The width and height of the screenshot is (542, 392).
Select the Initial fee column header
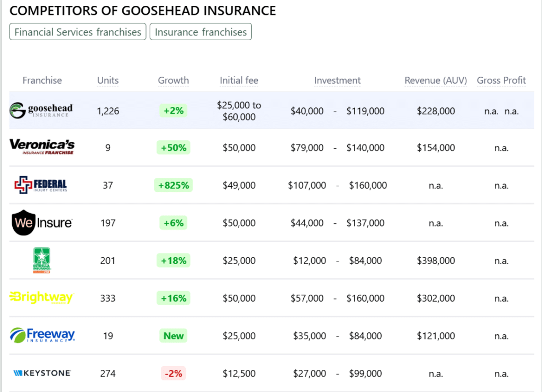pos(239,80)
